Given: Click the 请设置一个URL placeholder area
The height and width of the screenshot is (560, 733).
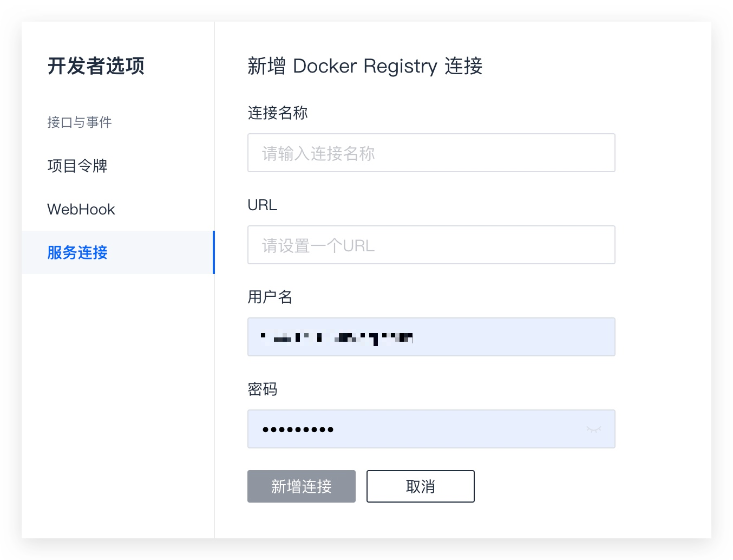Looking at the screenshot, I should point(316,245).
